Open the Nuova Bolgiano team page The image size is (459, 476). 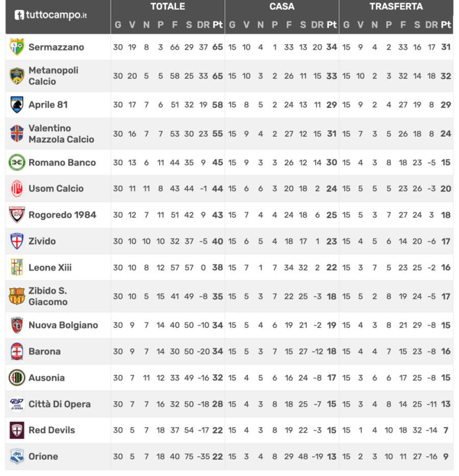point(63,325)
